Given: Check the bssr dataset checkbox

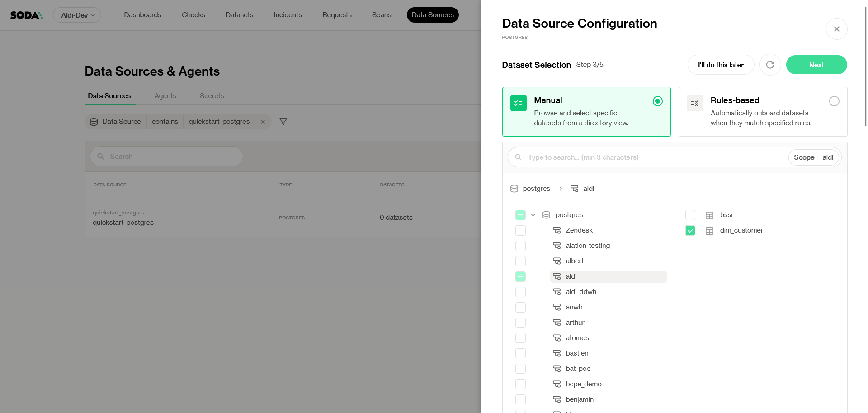Looking at the screenshot, I should pos(690,215).
